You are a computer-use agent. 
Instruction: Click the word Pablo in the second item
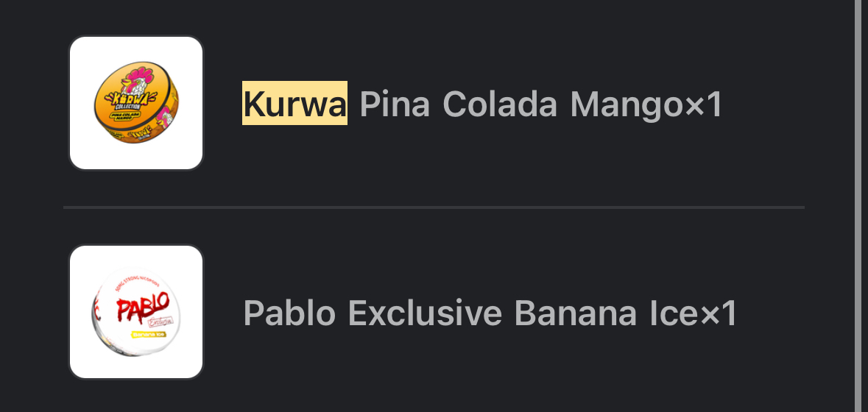coord(289,313)
